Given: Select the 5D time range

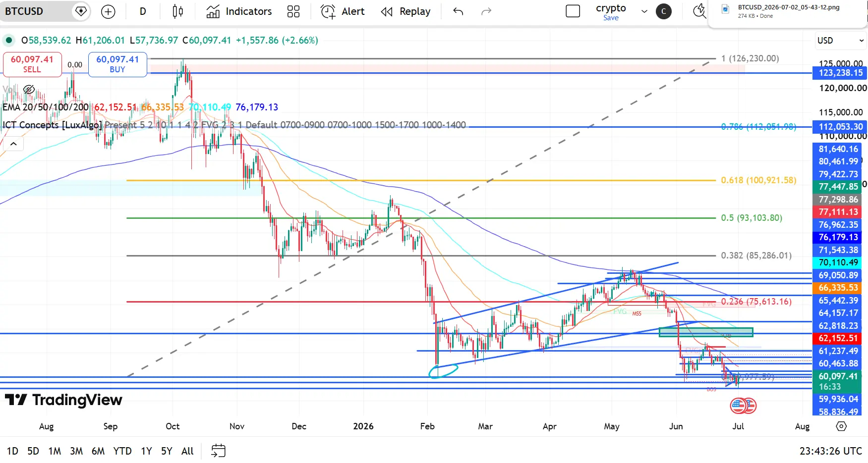Looking at the screenshot, I should [33, 451].
